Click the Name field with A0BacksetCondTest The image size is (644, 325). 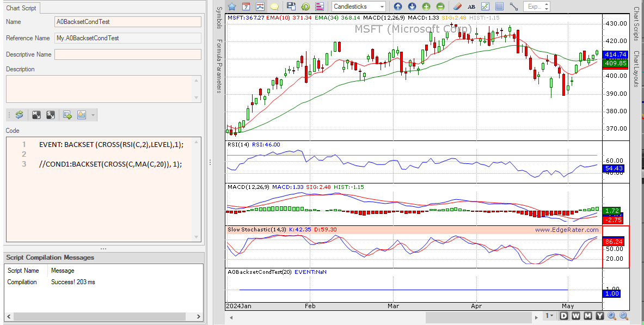(x=128, y=22)
